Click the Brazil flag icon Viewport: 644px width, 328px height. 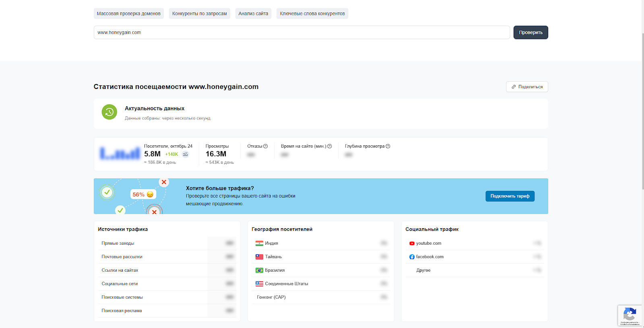tap(259, 270)
